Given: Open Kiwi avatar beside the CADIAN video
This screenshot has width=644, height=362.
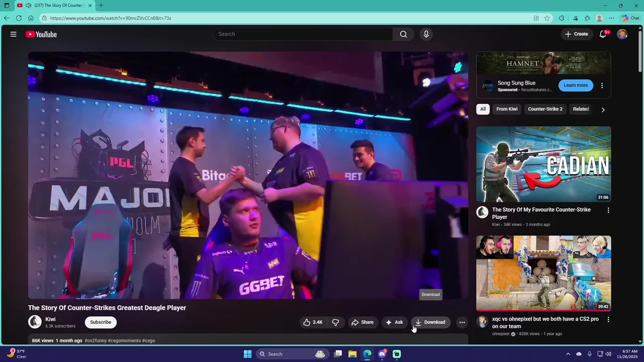Looking at the screenshot, I should tap(482, 212).
